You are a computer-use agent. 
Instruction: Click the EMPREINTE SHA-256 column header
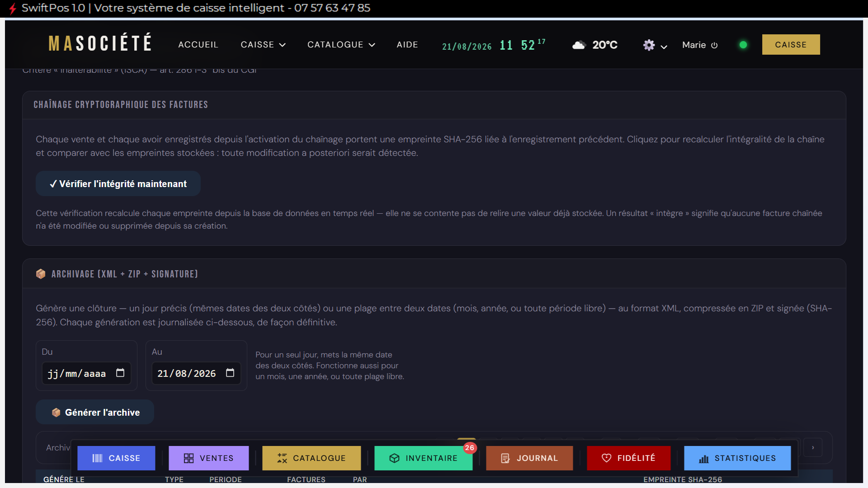(683, 479)
